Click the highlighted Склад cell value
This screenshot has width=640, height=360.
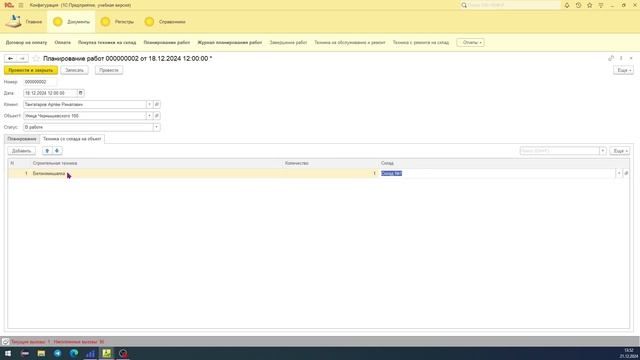pyautogui.click(x=391, y=173)
